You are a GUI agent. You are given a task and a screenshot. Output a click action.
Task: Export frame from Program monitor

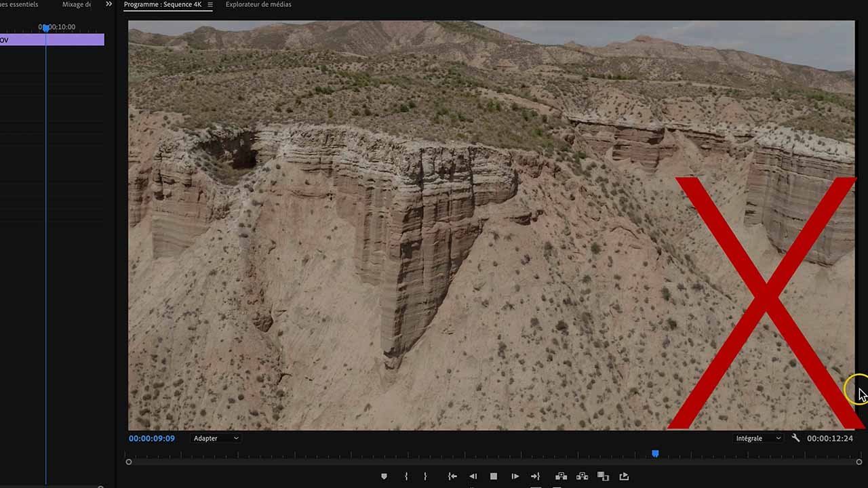pyautogui.click(x=624, y=476)
